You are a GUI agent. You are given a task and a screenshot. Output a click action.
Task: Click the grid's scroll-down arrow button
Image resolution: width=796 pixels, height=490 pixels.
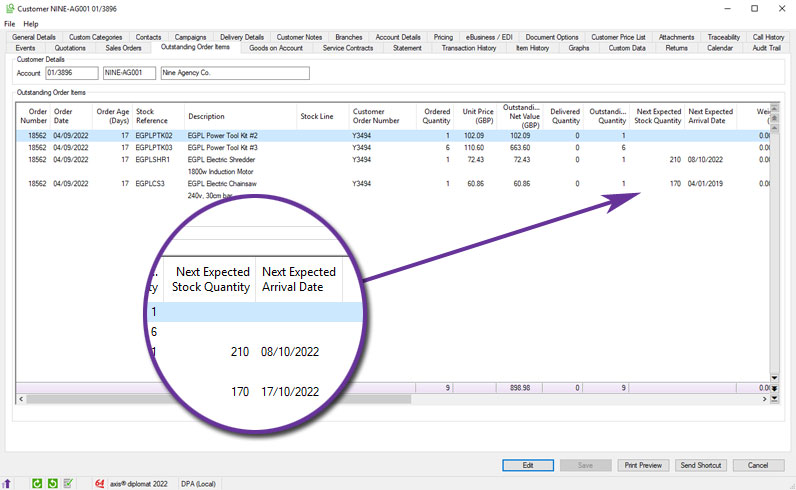pos(774,378)
